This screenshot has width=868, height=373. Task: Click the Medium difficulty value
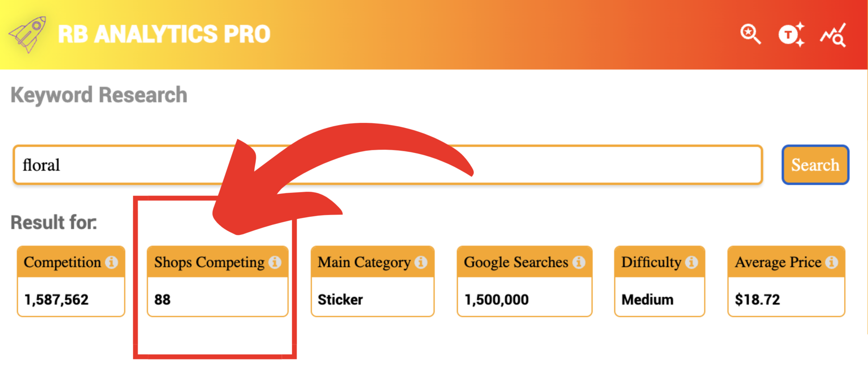pyautogui.click(x=647, y=299)
